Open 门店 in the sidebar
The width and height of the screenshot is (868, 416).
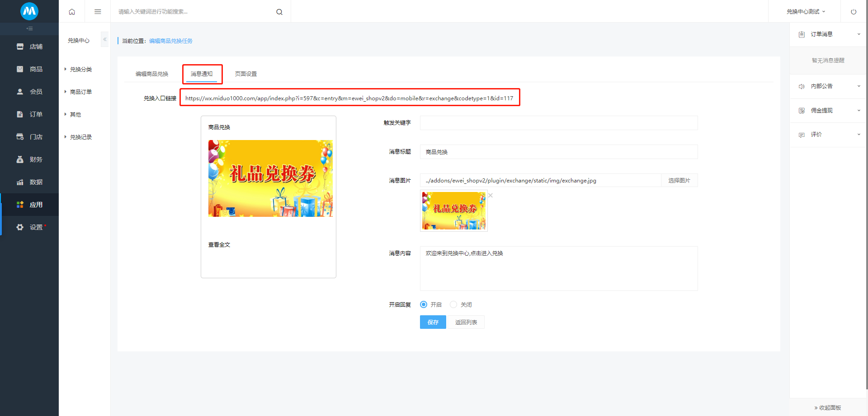coord(29,137)
